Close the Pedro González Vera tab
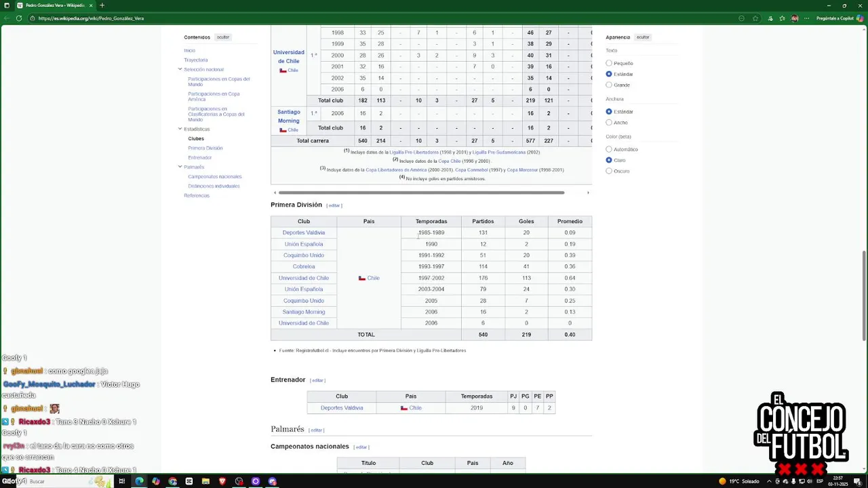 pyautogui.click(x=91, y=5)
